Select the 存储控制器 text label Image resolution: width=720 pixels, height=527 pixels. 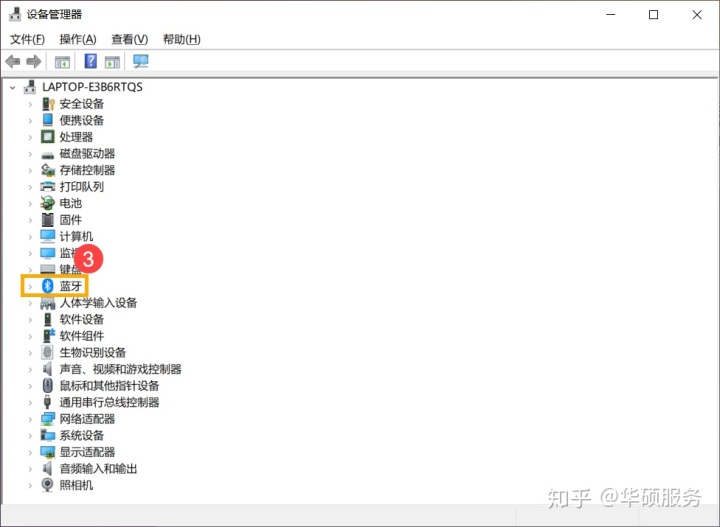(87, 170)
